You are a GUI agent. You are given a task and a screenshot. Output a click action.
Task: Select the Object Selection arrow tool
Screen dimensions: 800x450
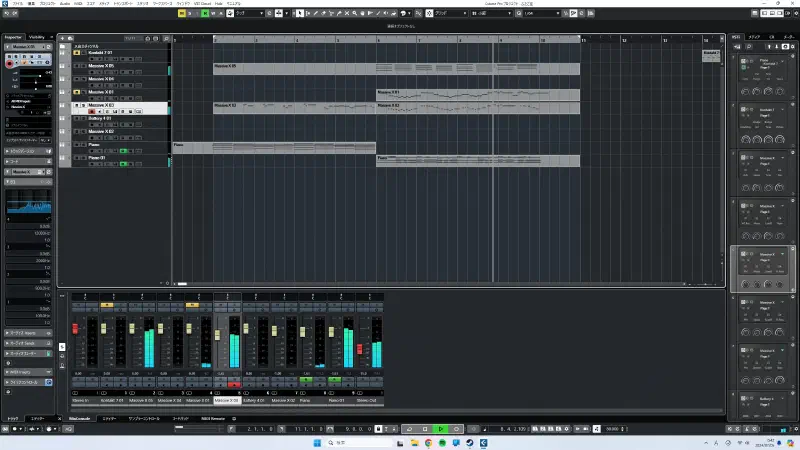[300, 13]
